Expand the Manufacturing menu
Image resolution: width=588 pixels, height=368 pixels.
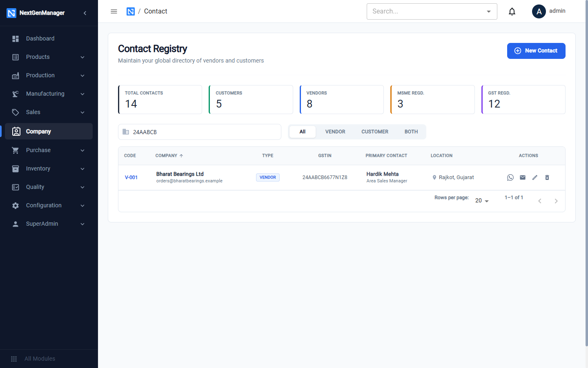[49, 94]
